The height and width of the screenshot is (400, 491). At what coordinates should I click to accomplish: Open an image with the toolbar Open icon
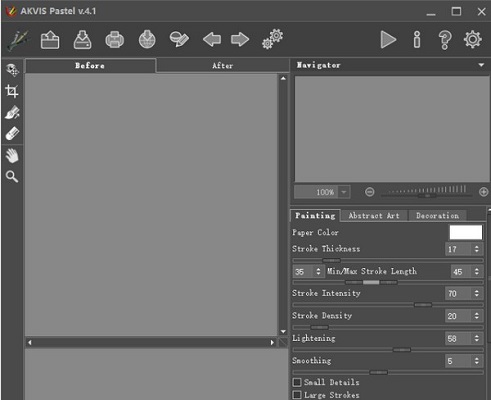click(x=50, y=40)
